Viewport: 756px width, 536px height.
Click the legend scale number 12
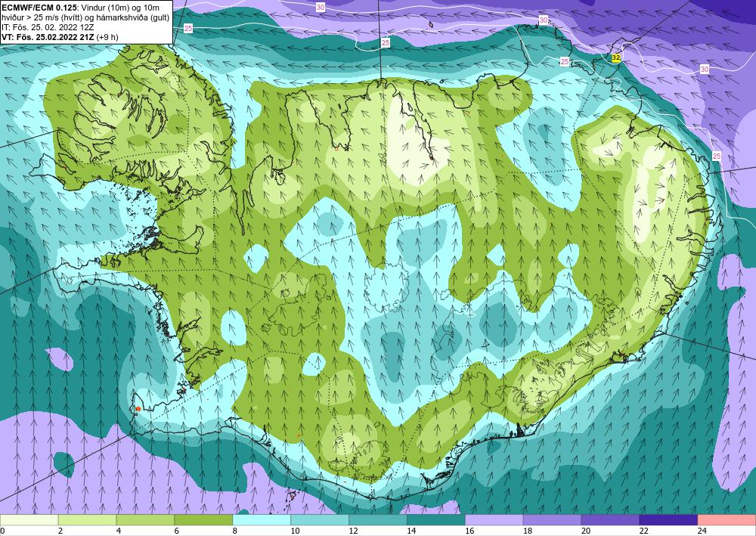point(353,531)
